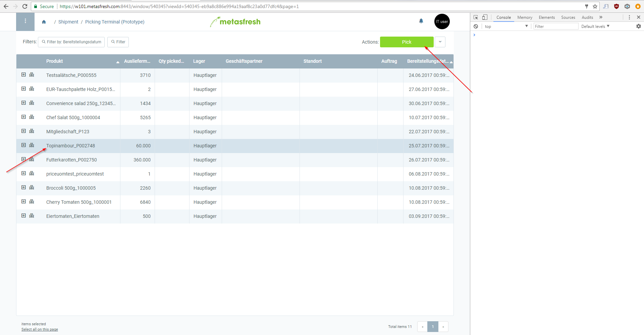
Task: Expand the Testsalätsche_P000555 row
Action: tap(23, 75)
